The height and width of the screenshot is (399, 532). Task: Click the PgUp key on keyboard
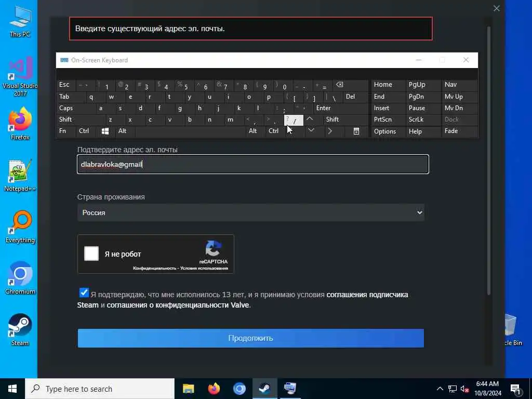point(423,85)
